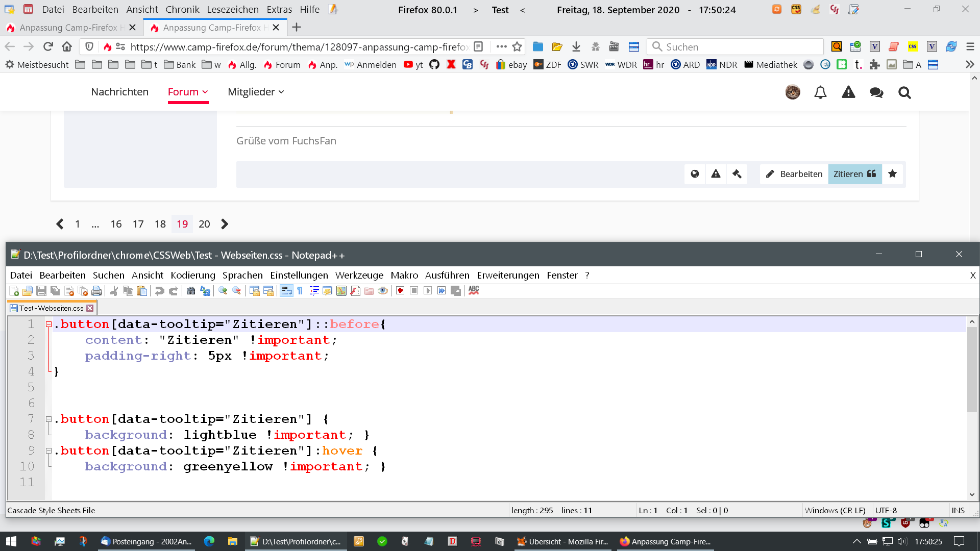Open Firefox downloads arrow icon
Viewport: 980px width, 551px height.
tap(576, 47)
